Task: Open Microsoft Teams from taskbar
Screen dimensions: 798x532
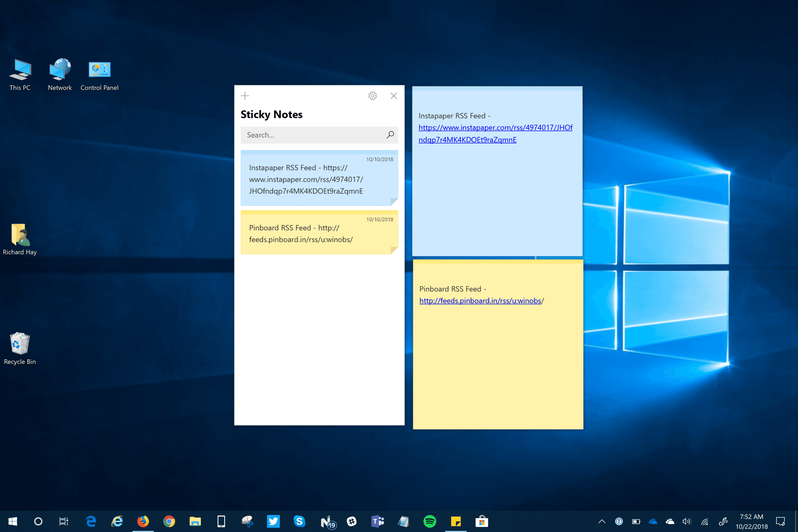Action: [x=377, y=521]
